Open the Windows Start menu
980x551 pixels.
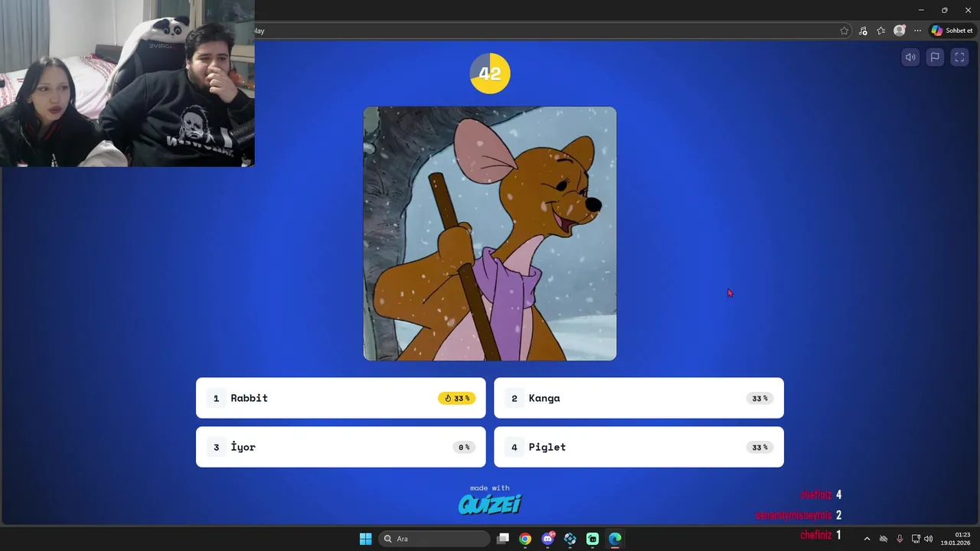pyautogui.click(x=365, y=539)
